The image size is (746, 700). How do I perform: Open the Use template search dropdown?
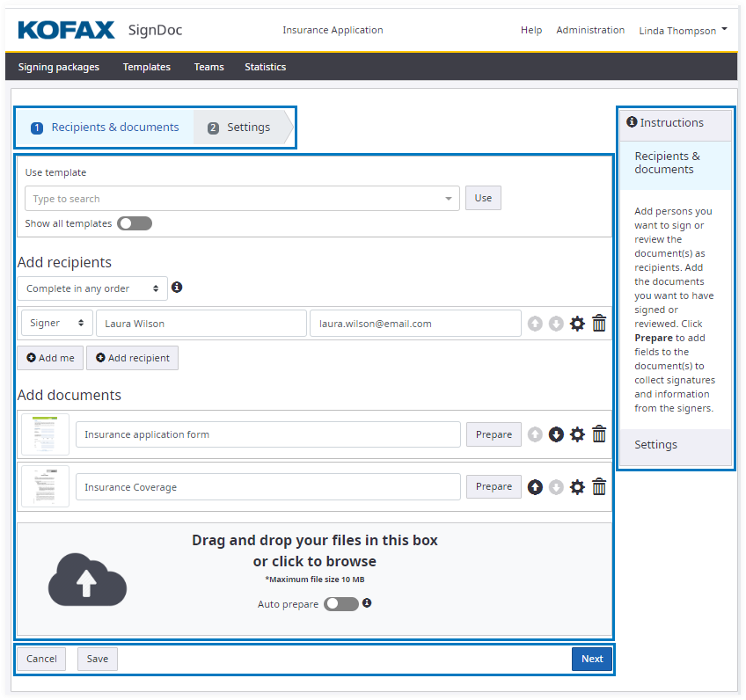coord(242,199)
